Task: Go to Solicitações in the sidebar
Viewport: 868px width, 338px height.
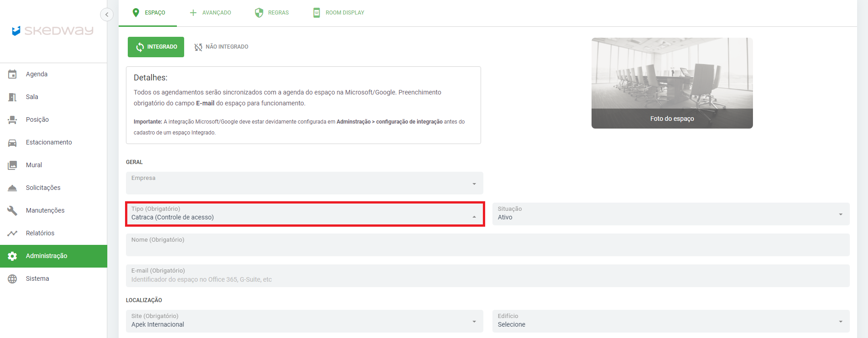Action: 43,188
